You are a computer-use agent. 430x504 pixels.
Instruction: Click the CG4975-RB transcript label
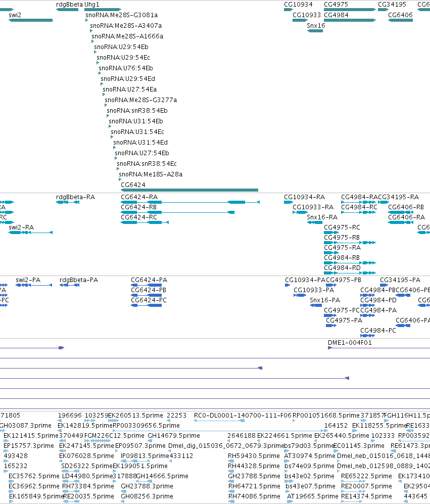(x=342, y=238)
